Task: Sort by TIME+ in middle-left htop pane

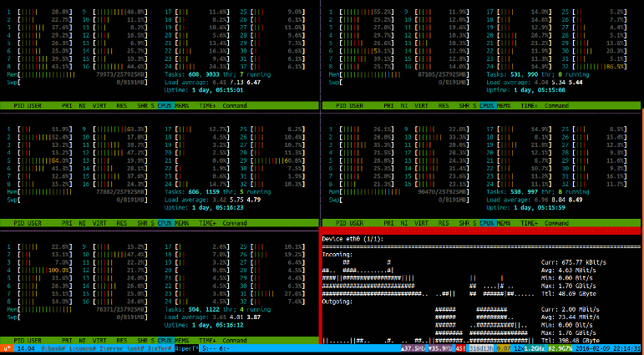Action: click(x=205, y=223)
